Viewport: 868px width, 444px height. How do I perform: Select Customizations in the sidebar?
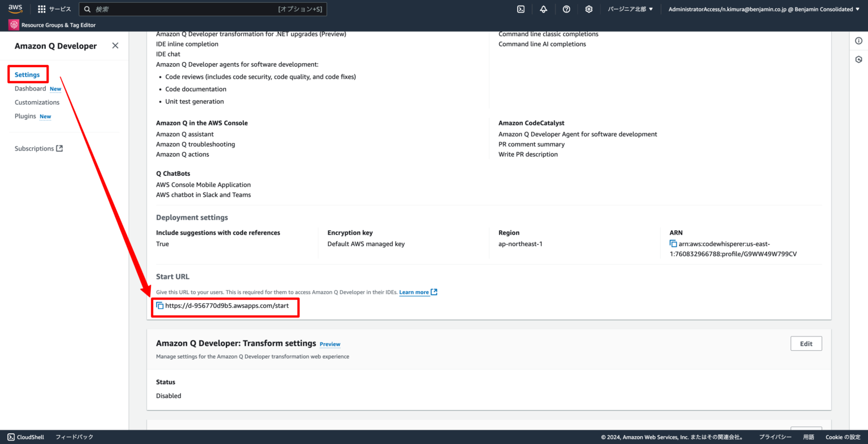37,102
